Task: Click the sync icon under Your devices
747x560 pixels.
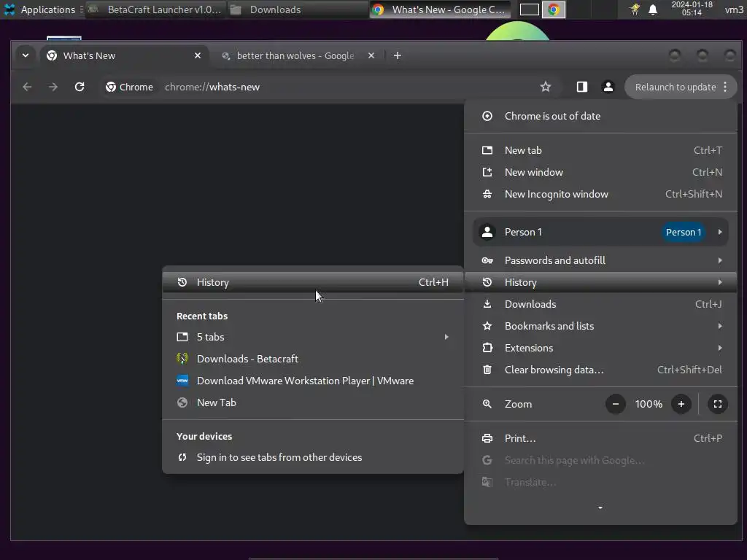Action: pyautogui.click(x=182, y=458)
